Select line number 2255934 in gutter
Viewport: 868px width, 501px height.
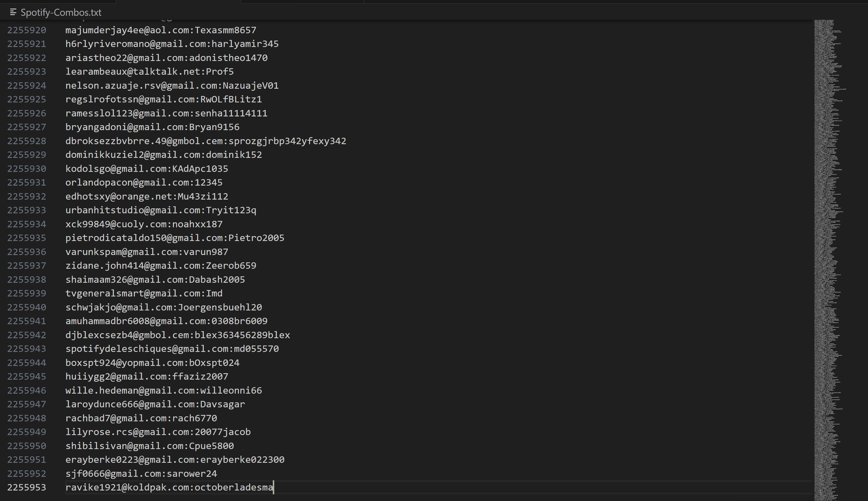[x=27, y=224]
